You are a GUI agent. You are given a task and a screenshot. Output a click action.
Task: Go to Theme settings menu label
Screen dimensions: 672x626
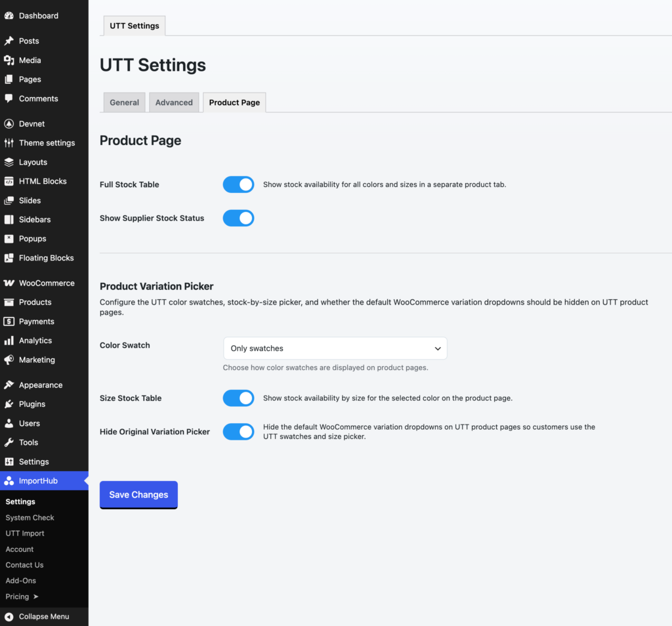pos(47,143)
